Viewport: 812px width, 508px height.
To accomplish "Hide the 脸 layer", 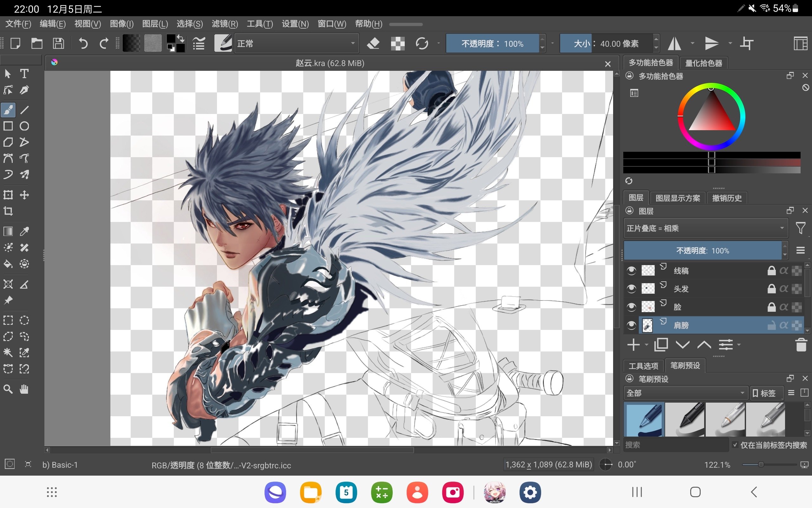I will click(x=631, y=307).
